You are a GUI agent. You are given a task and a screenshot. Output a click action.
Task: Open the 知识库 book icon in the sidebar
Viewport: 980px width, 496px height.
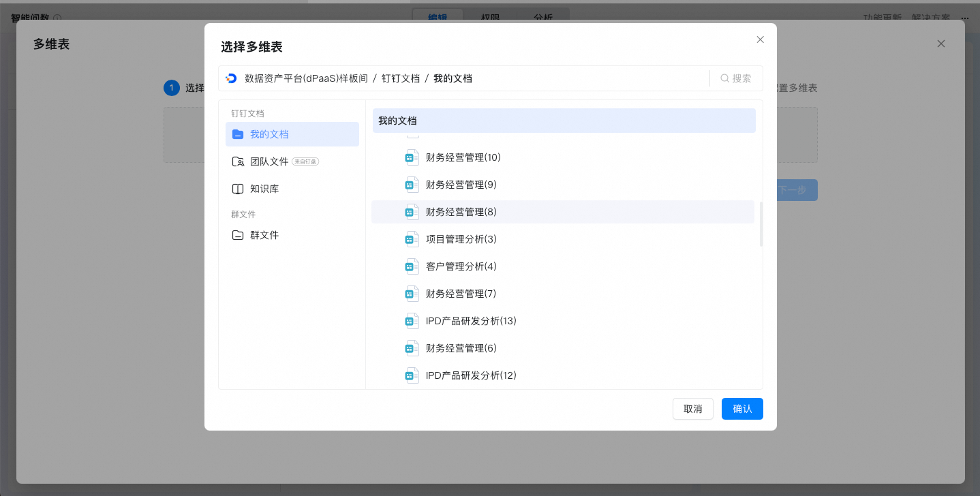click(238, 189)
